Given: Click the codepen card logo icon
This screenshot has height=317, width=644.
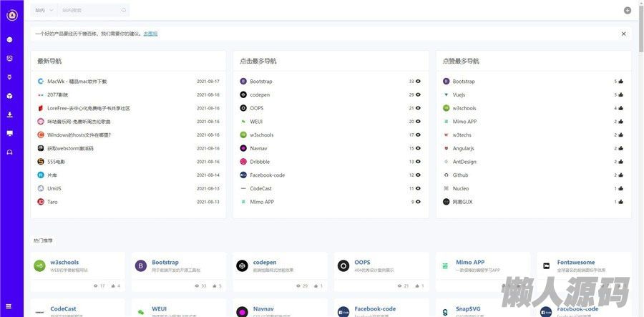Looking at the screenshot, I should (243, 265).
